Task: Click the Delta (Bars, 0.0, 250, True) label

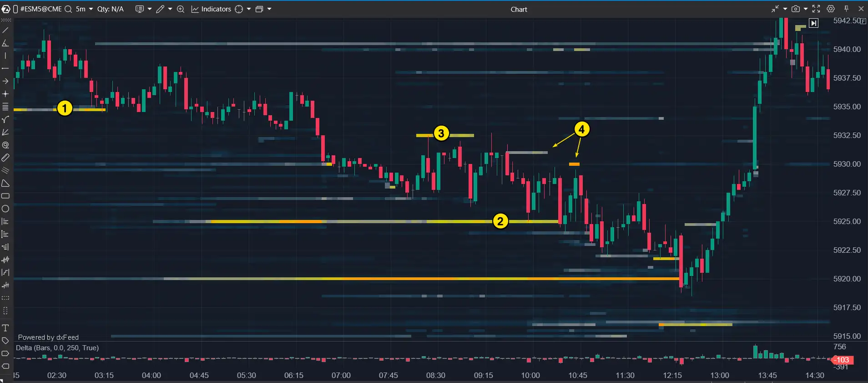Action: (57, 348)
